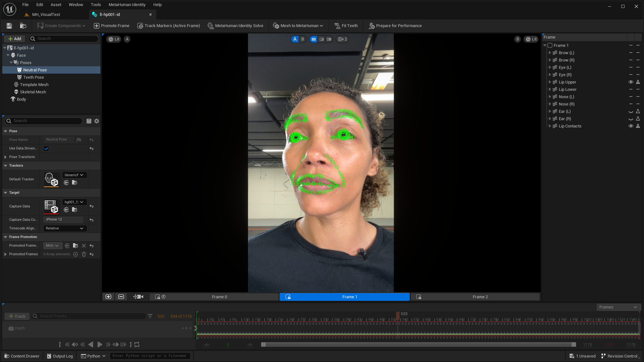Expand the Eye (L) tracker group
644x362 pixels.
coord(550,67)
